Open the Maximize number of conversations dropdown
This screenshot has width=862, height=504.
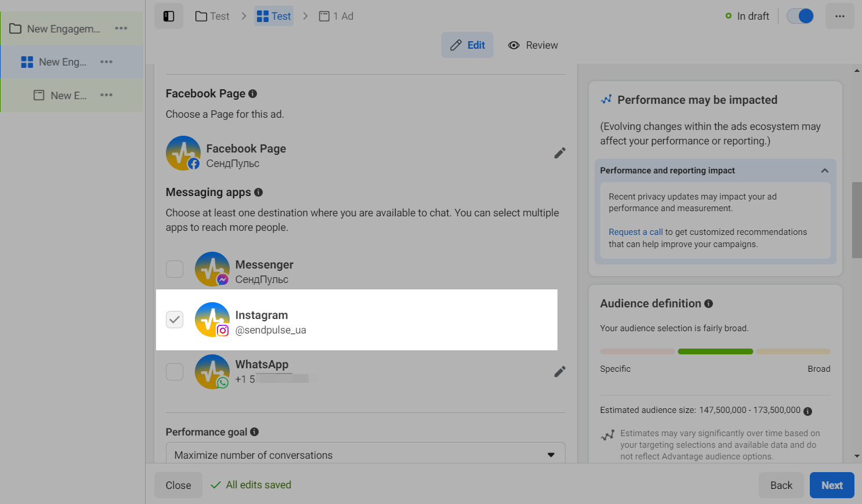click(x=365, y=455)
